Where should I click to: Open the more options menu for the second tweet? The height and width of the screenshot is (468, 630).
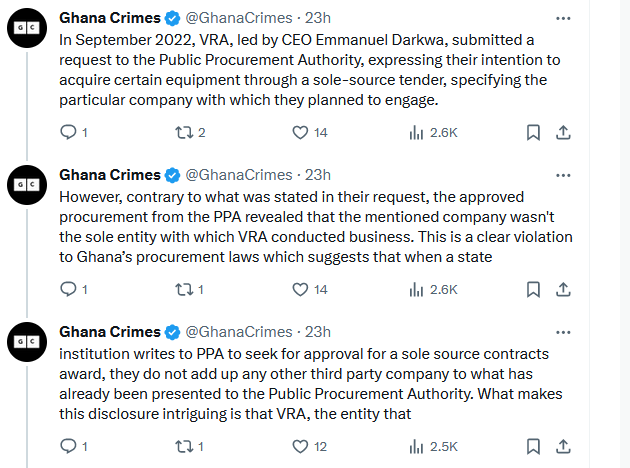click(563, 175)
